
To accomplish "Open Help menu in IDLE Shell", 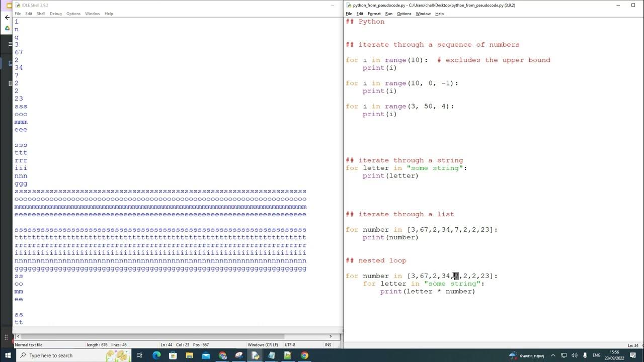I will [x=109, y=14].
